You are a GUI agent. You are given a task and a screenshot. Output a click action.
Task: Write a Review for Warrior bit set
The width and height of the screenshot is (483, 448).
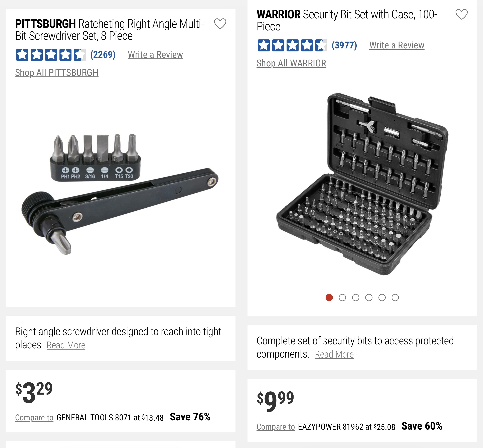coord(397,45)
